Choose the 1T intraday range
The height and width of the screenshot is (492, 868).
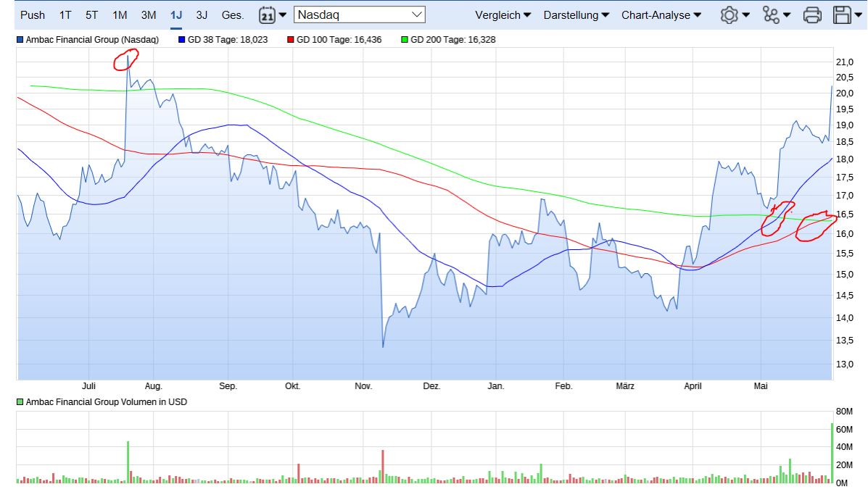[65, 14]
